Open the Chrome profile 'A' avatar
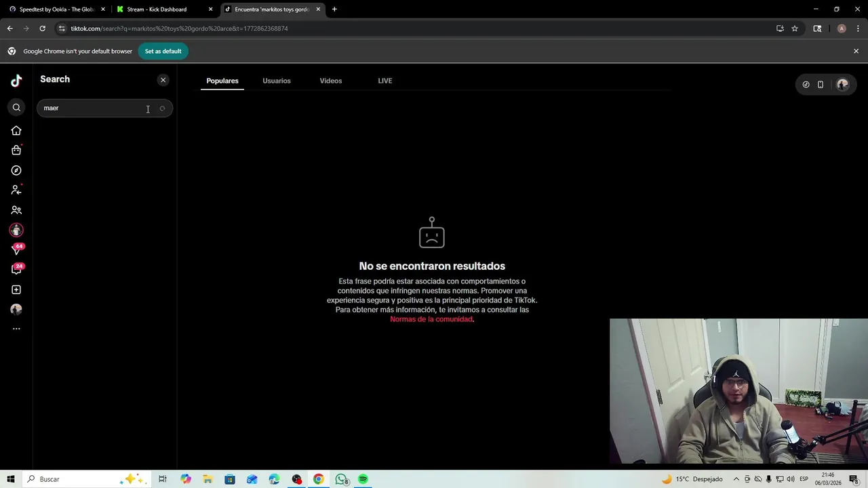Screen dimensions: 868x488 [842, 28]
